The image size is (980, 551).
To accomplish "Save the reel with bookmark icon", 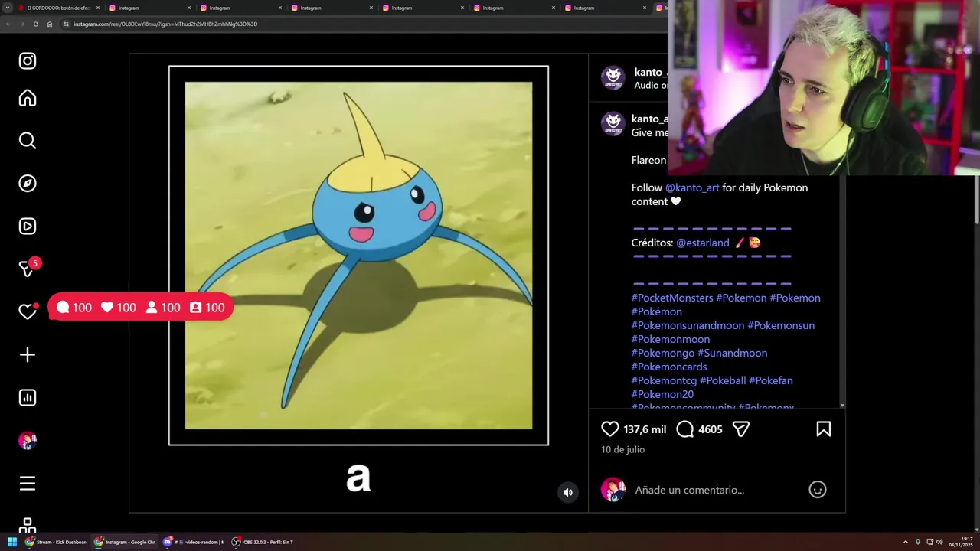I will tap(824, 429).
